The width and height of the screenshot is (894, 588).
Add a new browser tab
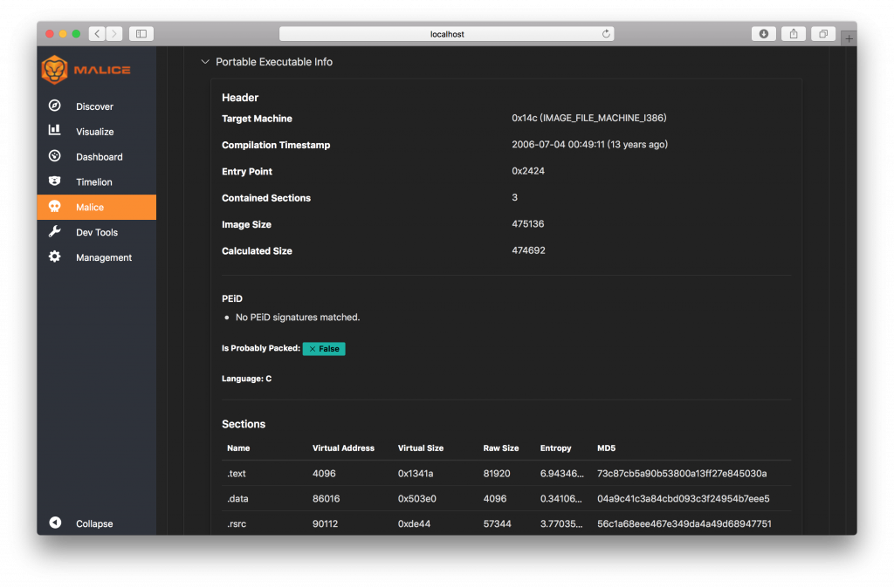(x=849, y=38)
